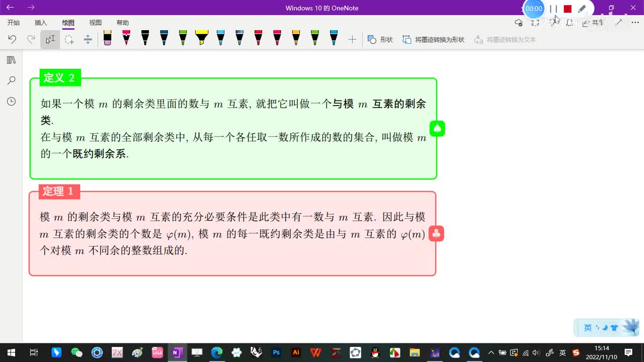The width and height of the screenshot is (644, 362).
Task: Click the 00:00 recording timer
Action: (533, 9)
